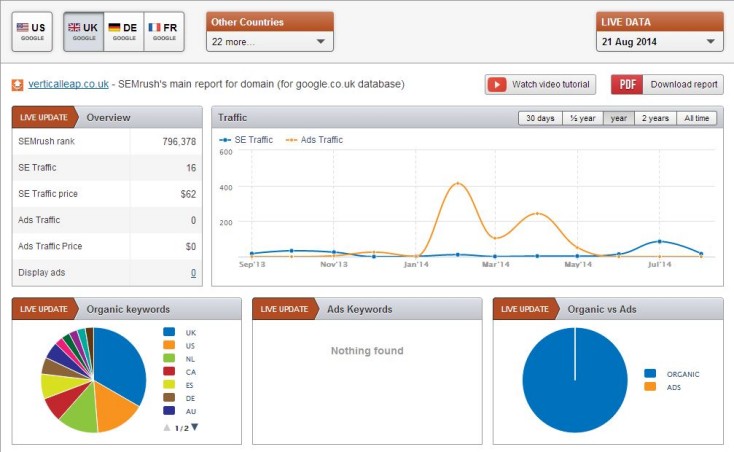Click the SE Traffic data point at Jul'14
Viewport: 734px width, 452px height.
point(660,241)
